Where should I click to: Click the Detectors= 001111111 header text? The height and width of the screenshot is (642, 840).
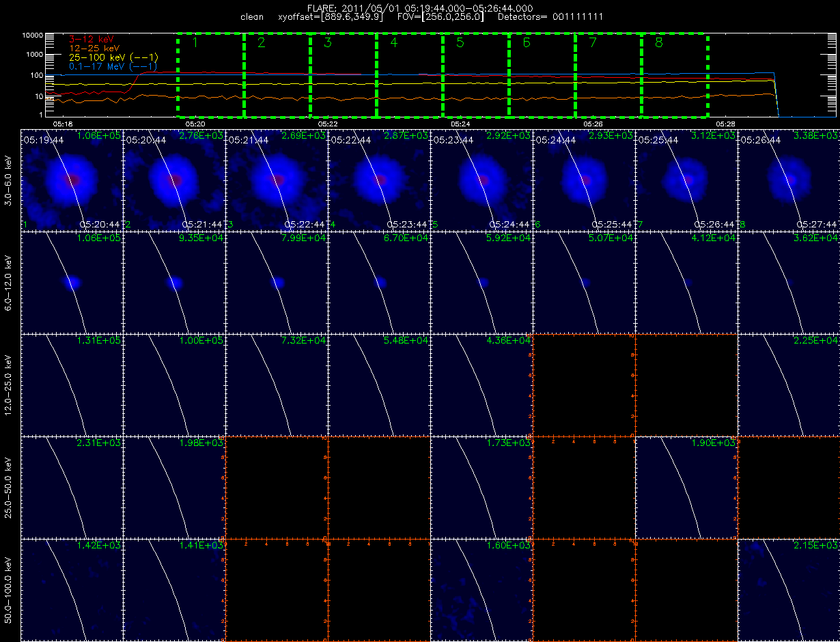pos(550,16)
